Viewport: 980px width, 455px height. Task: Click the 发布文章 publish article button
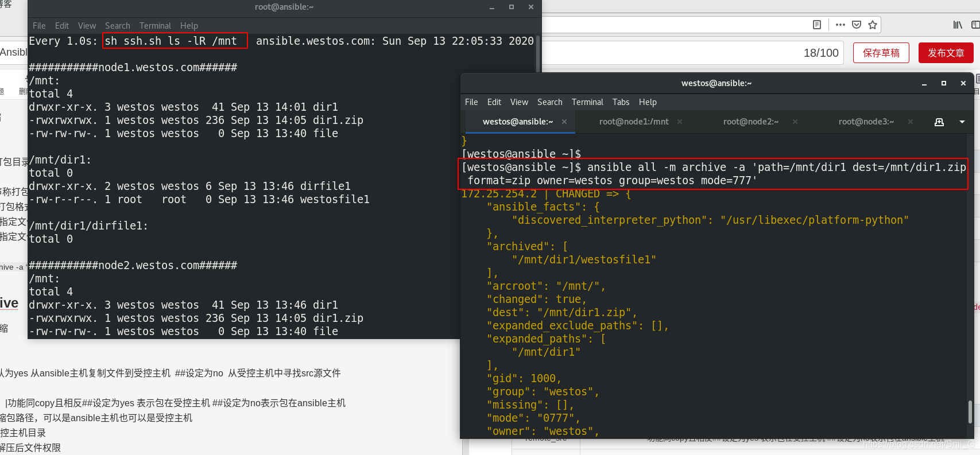(946, 53)
